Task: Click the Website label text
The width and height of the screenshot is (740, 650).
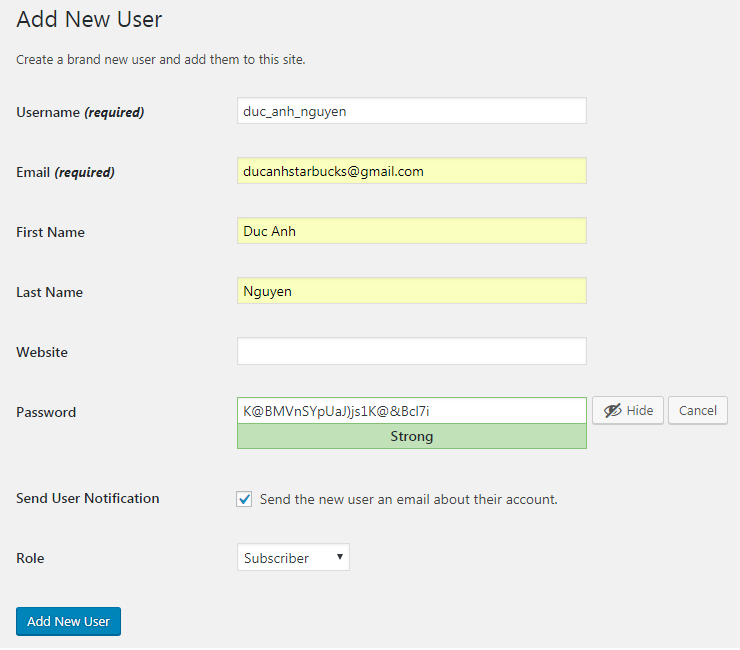Action: click(x=42, y=352)
